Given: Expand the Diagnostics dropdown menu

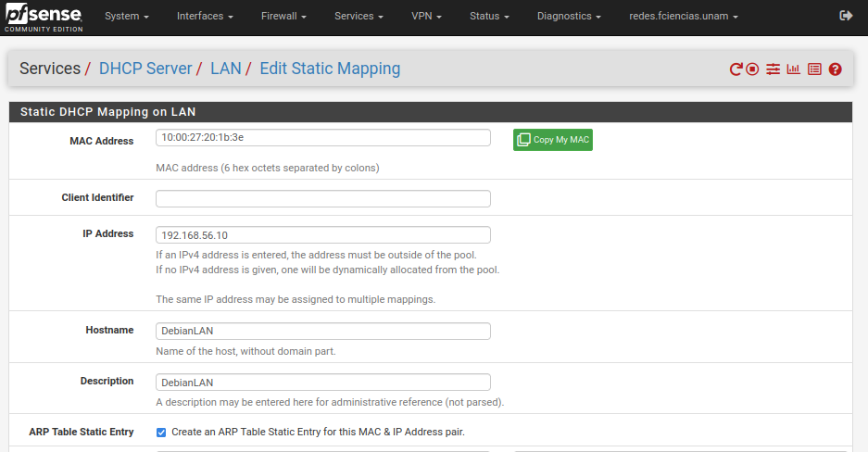Looking at the screenshot, I should [x=569, y=17].
